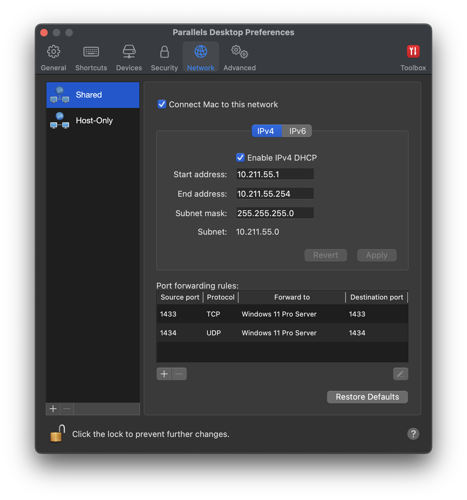The image size is (467, 500).
Task: Open the Parallels Toolbox
Action: pos(413,58)
